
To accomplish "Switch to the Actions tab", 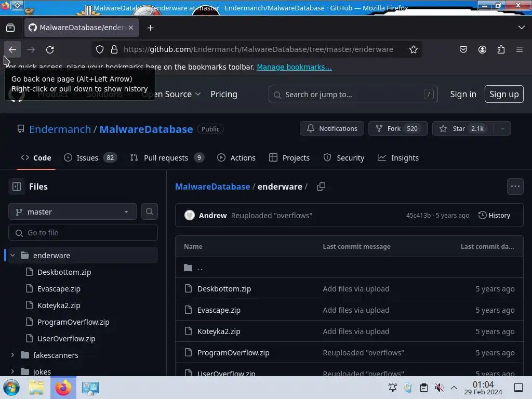I will (x=236, y=158).
